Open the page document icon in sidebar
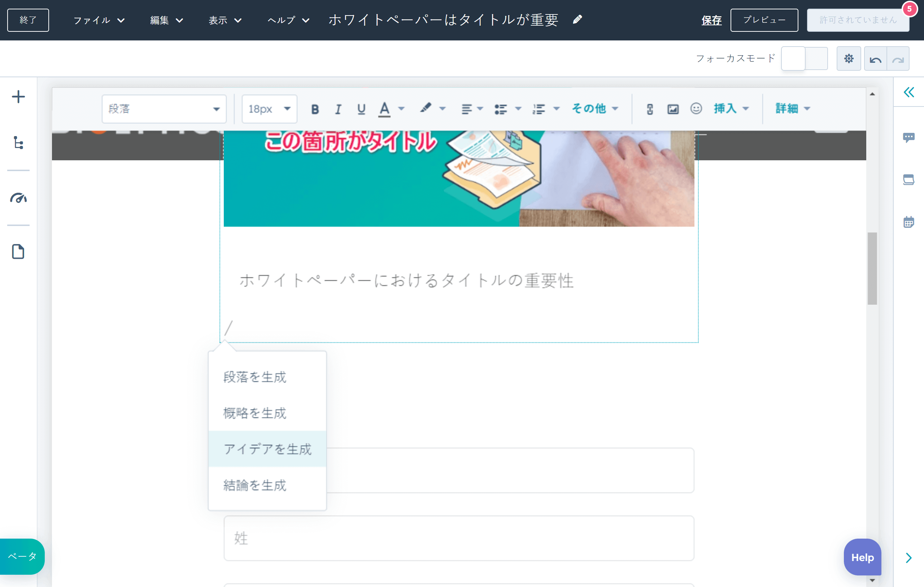Screen dimensions: 924x587 pos(18,252)
